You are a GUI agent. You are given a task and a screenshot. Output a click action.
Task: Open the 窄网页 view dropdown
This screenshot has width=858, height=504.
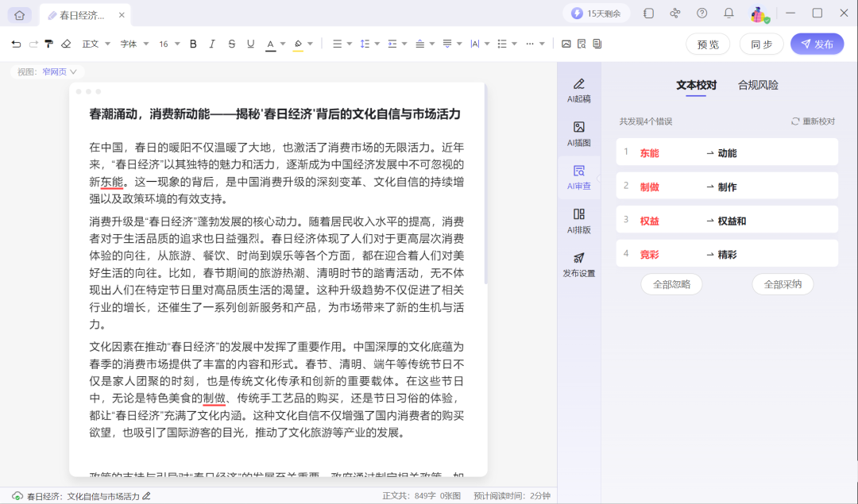click(x=59, y=71)
